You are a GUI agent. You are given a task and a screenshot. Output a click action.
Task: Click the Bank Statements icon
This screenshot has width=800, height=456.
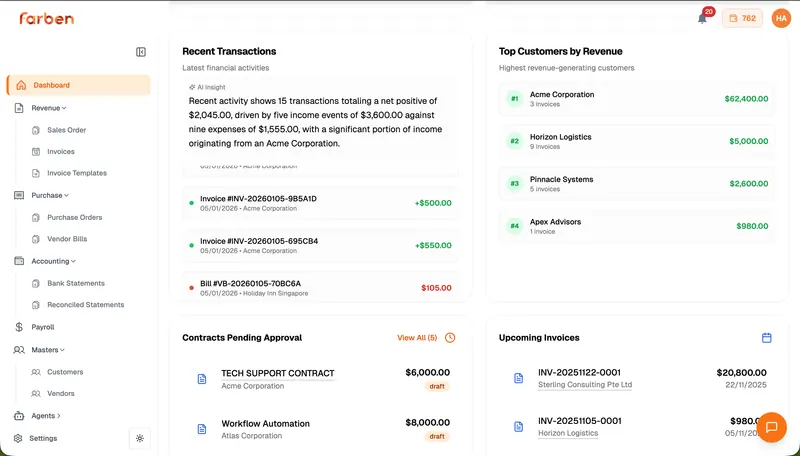click(x=36, y=283)
